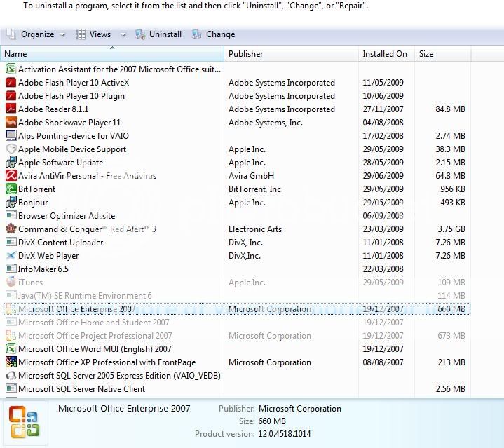This screenshot has width=504, height=448.
Task: Sort list by Size column header
Action: pos(442,54)
